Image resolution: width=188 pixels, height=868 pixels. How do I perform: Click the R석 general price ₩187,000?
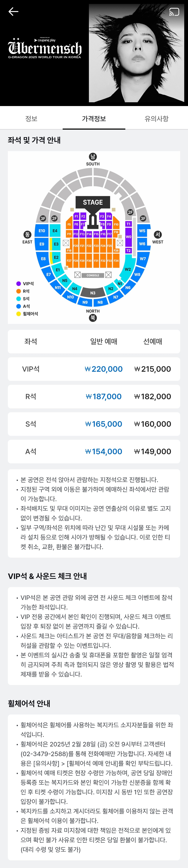(x=104, y=397)
